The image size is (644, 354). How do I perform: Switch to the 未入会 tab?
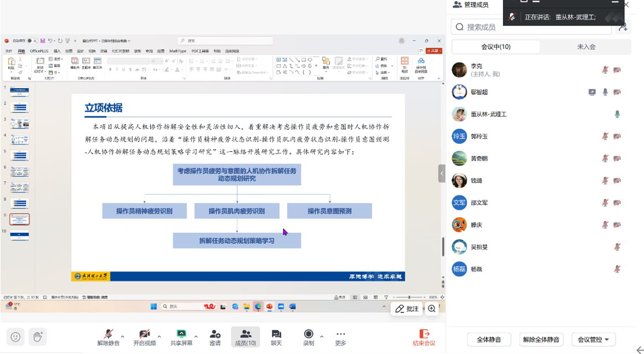tap(586, 47)
